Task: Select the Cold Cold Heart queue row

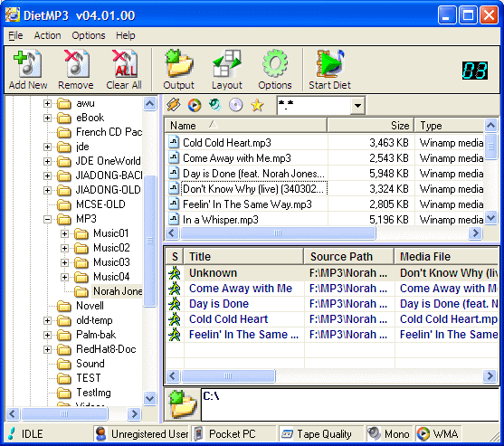Action: tap(332, 319)
